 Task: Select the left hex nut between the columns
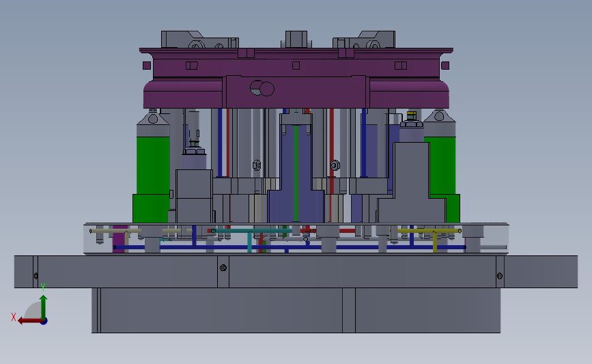[257, 165]
